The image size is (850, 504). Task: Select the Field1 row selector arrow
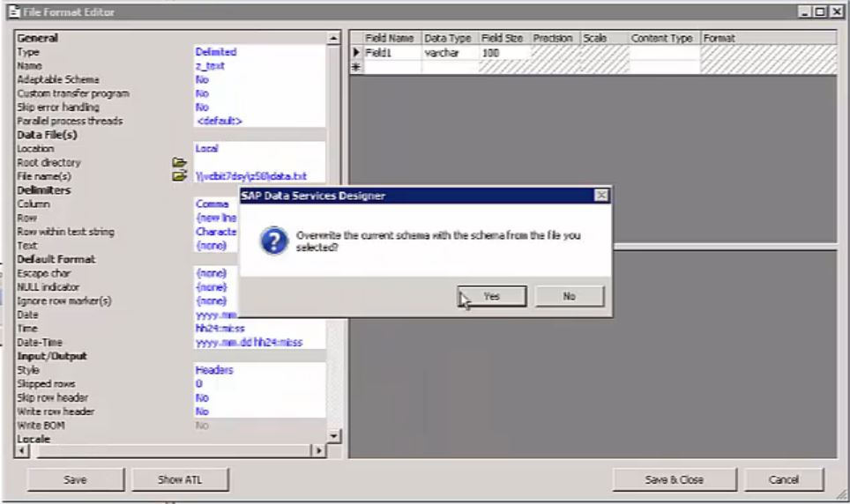click(x=356, y=53)
